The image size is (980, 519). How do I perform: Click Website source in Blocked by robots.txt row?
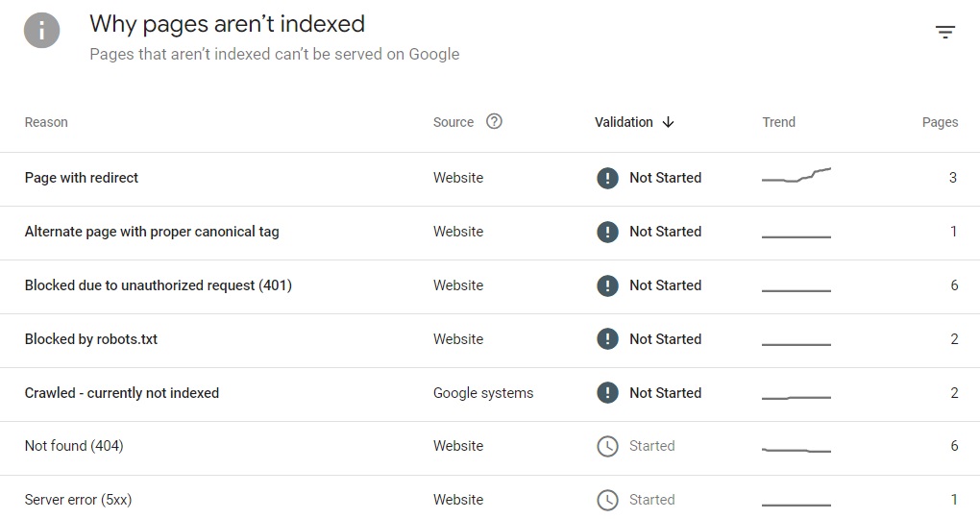[x=458, y=339]
